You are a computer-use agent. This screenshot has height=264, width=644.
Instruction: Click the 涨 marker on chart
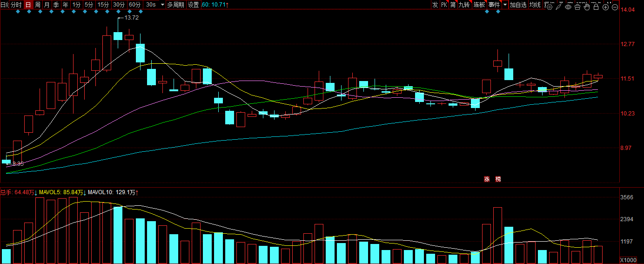click(487, 179)
